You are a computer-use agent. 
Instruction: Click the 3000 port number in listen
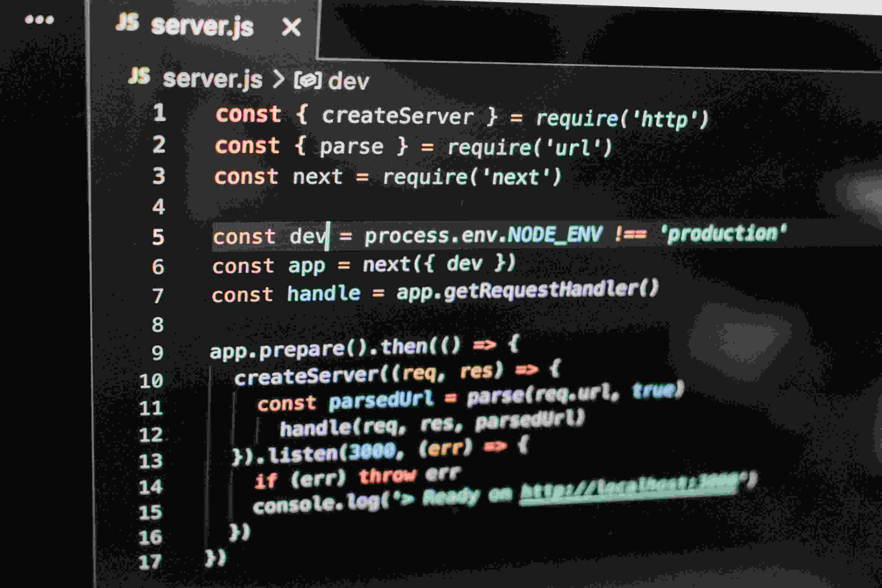point(372,452)
